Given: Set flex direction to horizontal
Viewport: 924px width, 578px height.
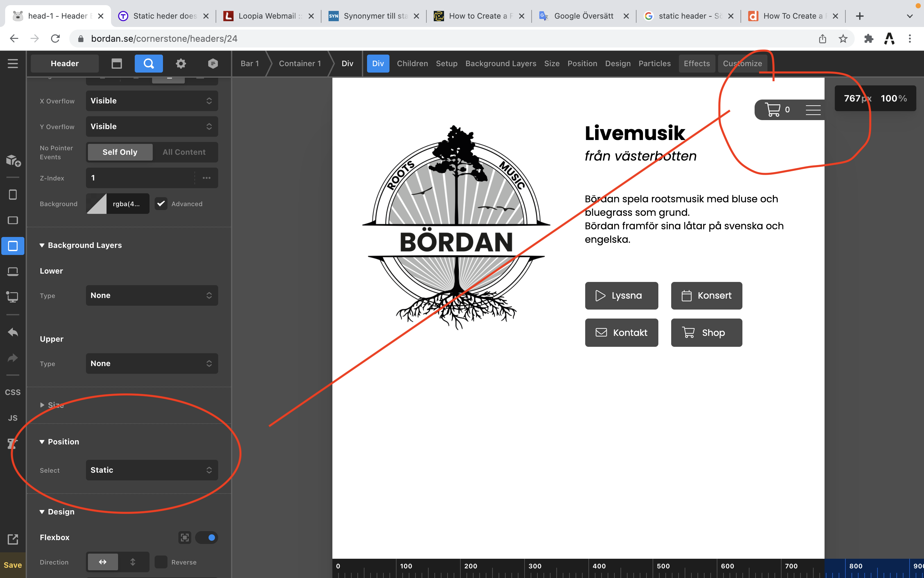Looking at the screenshot, I should point(103,562).
